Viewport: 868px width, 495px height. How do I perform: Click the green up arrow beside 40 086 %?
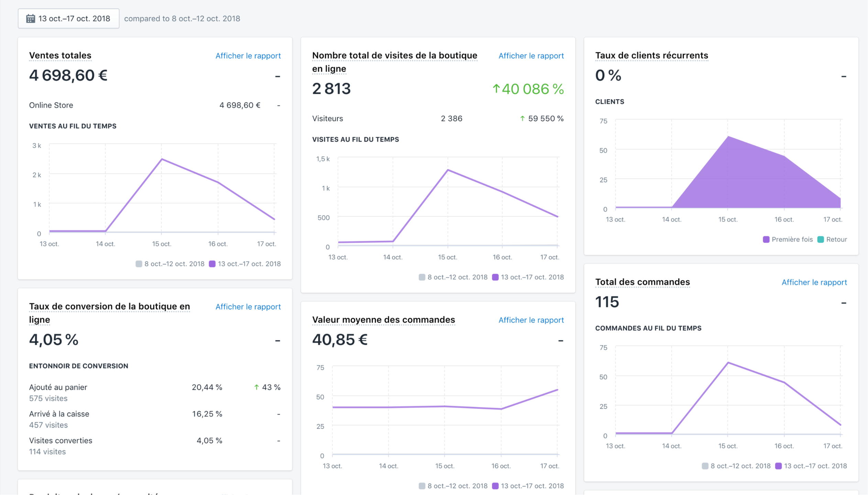pos(496,89)
